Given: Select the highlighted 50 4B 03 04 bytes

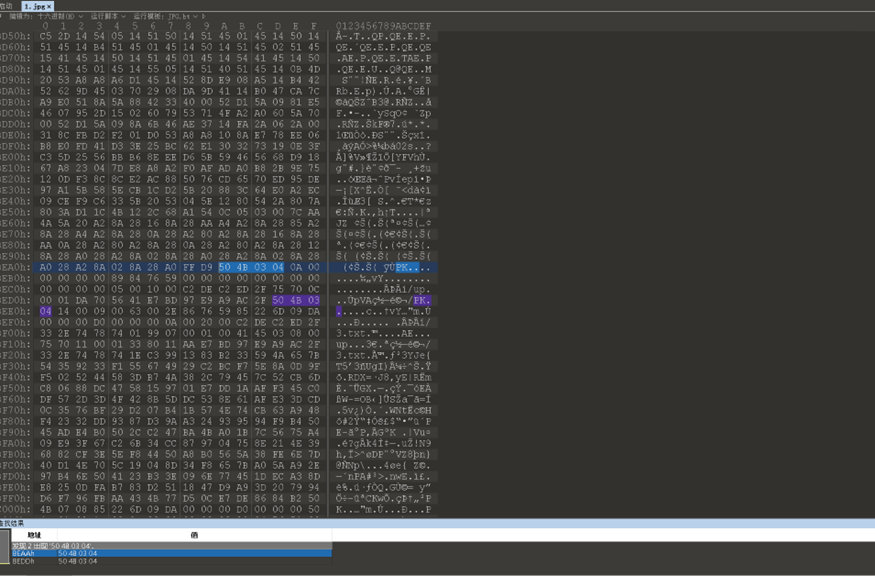Looking at the screenshot, I should (x=250, y=267).
